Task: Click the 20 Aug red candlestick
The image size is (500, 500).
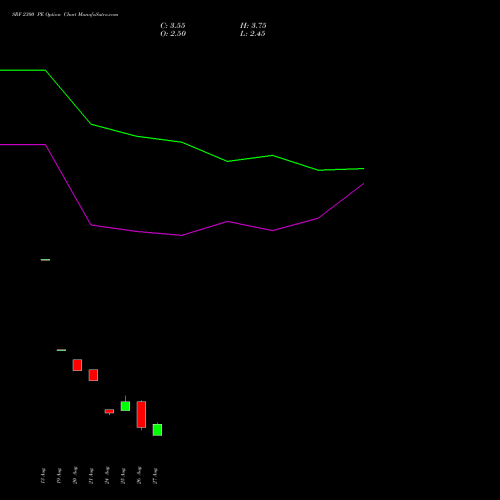Action: 77,365
